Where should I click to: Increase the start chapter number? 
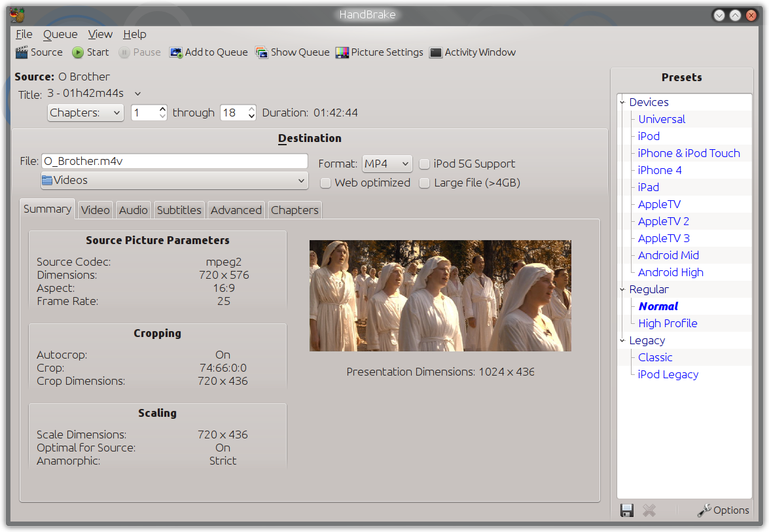(163, 109)
